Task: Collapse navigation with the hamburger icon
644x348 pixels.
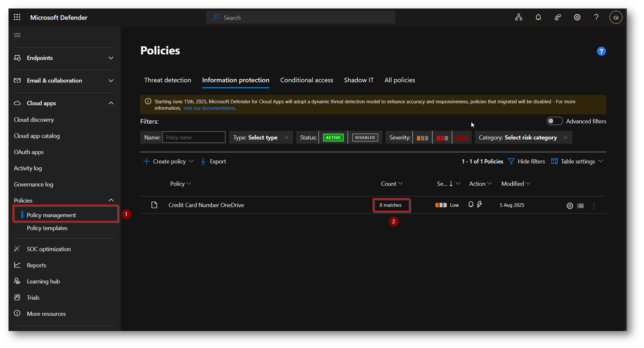Action: [17, 35]
